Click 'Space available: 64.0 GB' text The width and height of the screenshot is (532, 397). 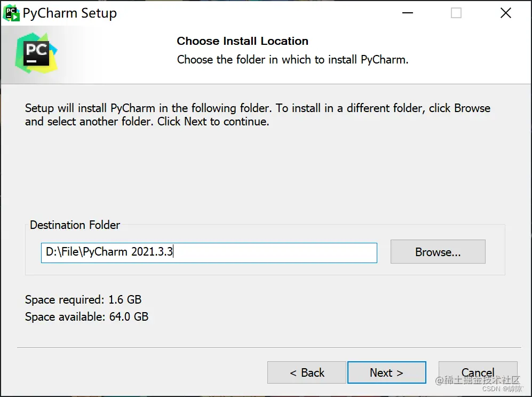86,316
